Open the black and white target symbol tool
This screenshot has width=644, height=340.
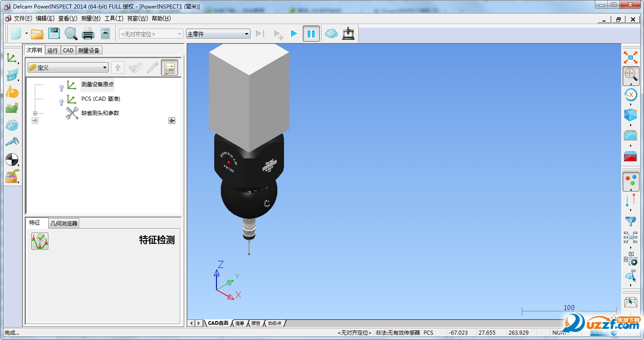12,159
